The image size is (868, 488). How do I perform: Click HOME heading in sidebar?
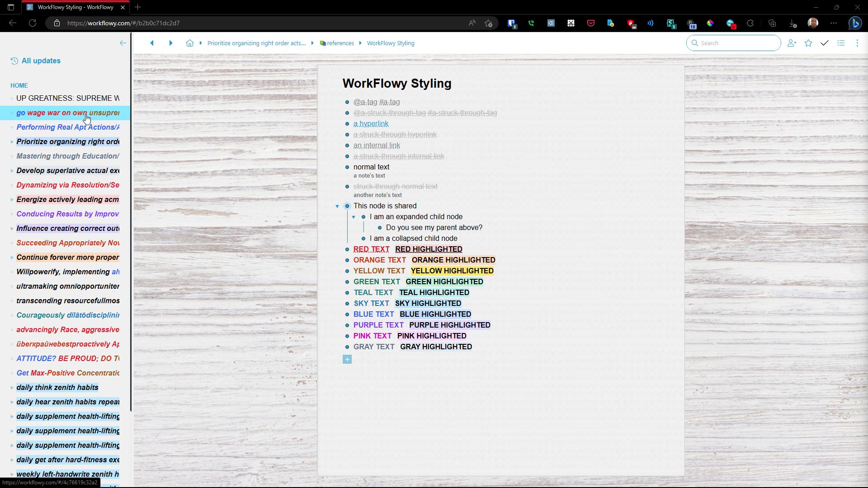pyautogui.click(x=19, y=85)
